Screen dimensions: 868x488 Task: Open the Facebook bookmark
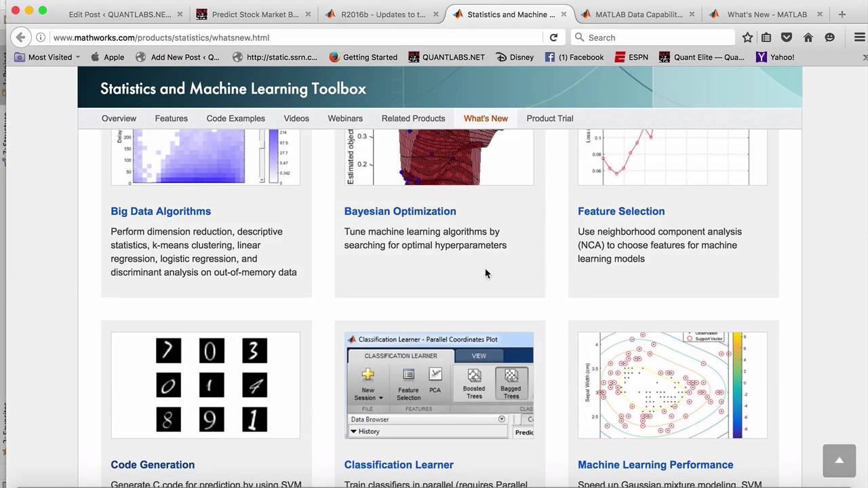(574, 58)
